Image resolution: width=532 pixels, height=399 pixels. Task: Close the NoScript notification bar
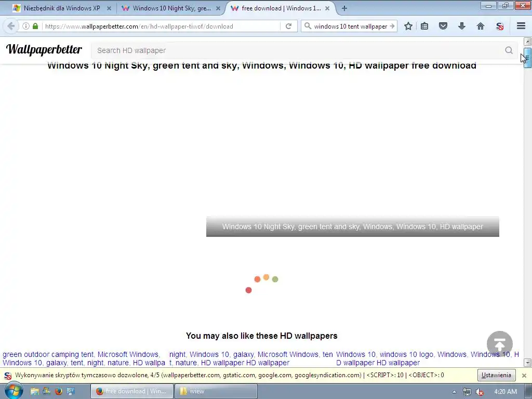524,375
